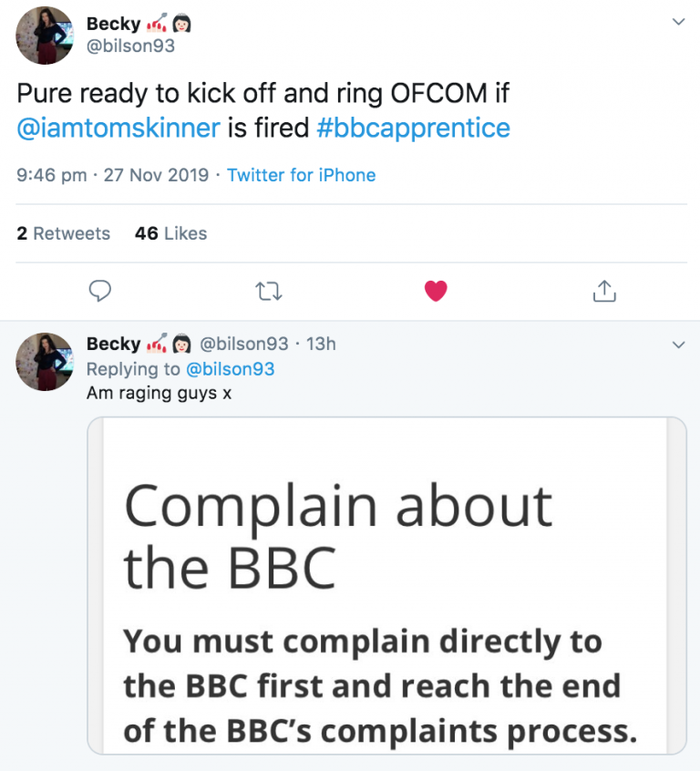Click Becky's avatar on reply tweet
The image size is (700, 771).
(x=45, y=362)
